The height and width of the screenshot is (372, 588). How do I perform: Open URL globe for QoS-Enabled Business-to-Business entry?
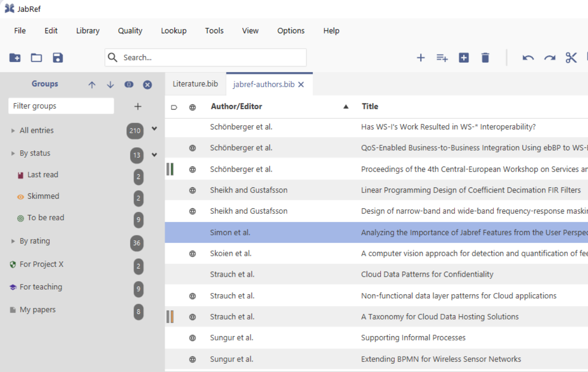click(x=193, y=148)
